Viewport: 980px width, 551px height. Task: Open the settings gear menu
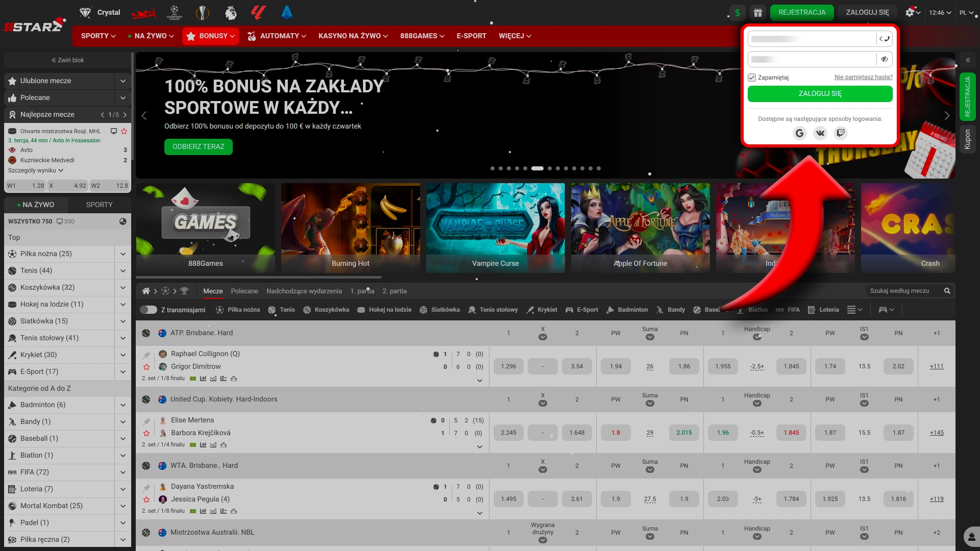[911, 13]
